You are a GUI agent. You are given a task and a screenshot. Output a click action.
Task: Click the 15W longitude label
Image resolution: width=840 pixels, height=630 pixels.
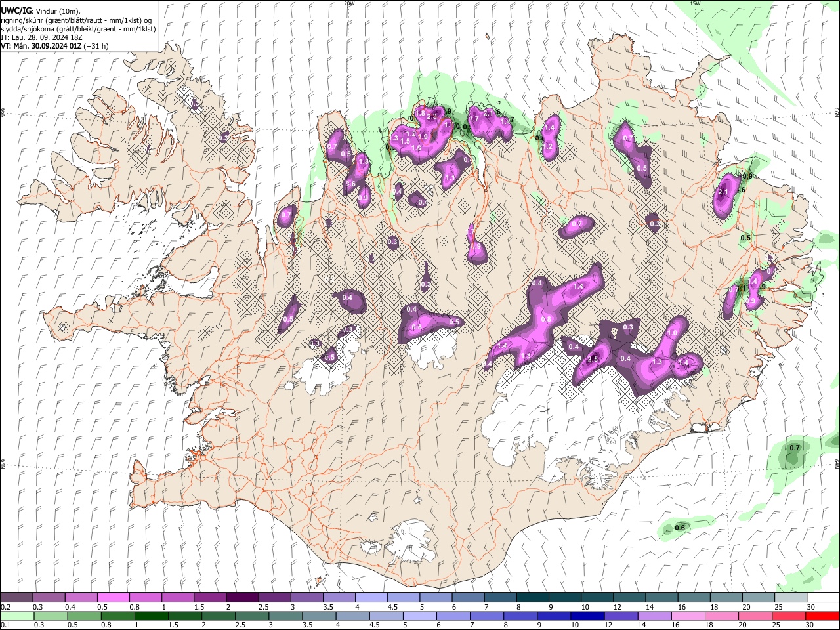696,3
